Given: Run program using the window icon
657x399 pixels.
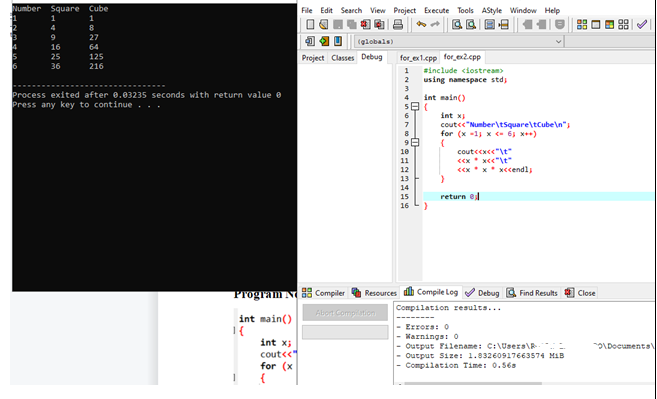Looking at the screenshot, I should (x=595, y=24).
